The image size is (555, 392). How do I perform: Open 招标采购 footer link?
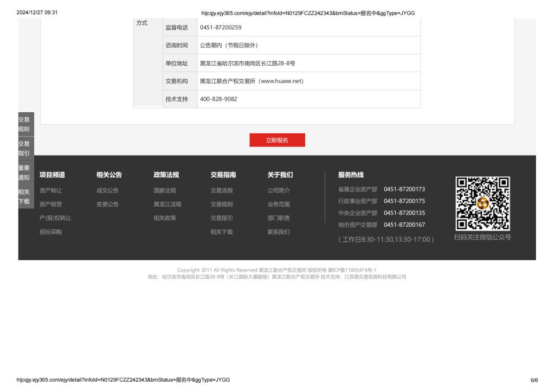click(50, 232)
